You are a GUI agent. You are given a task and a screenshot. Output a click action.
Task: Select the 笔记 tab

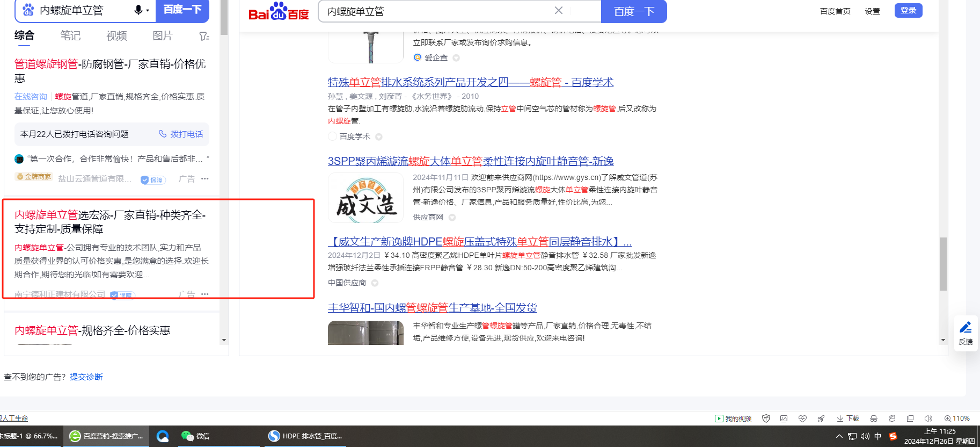point(70,35)
